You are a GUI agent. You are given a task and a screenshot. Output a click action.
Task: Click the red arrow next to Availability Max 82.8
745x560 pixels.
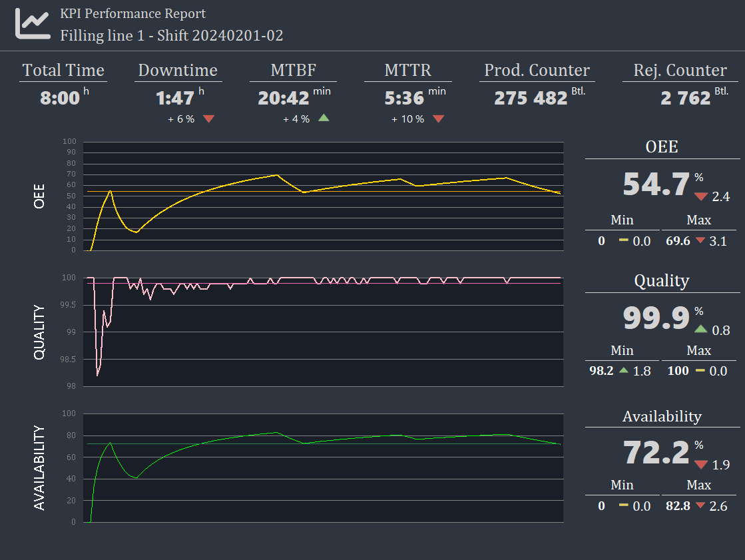point(700,505)
